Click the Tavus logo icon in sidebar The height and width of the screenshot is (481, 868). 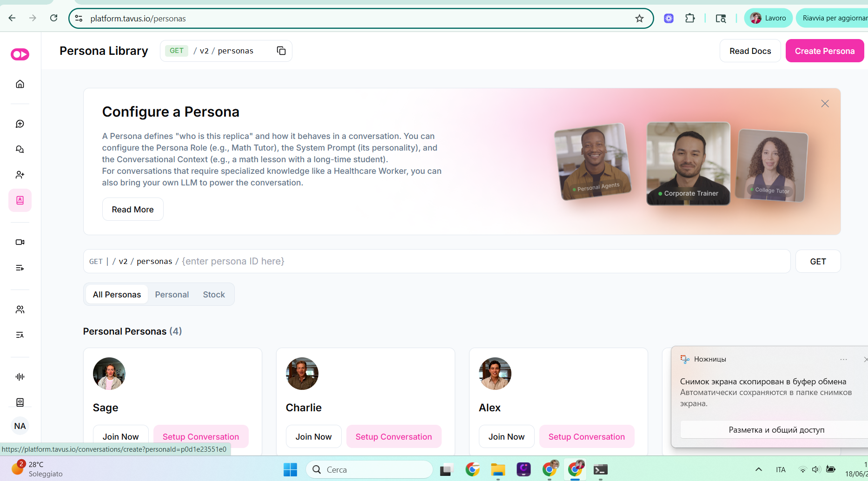[20, 54]
